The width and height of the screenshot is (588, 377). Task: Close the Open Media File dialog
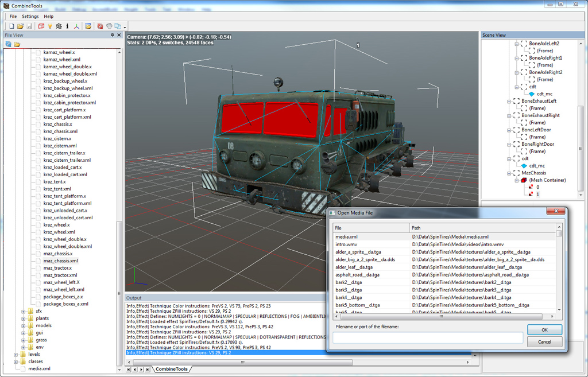[556, 211]
